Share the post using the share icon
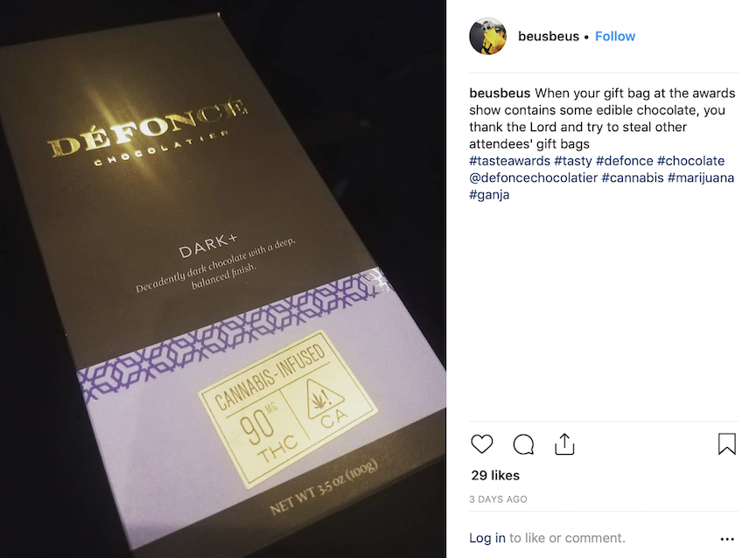The width and height of the screenshot is (756, 558). [x=564, y=443]
